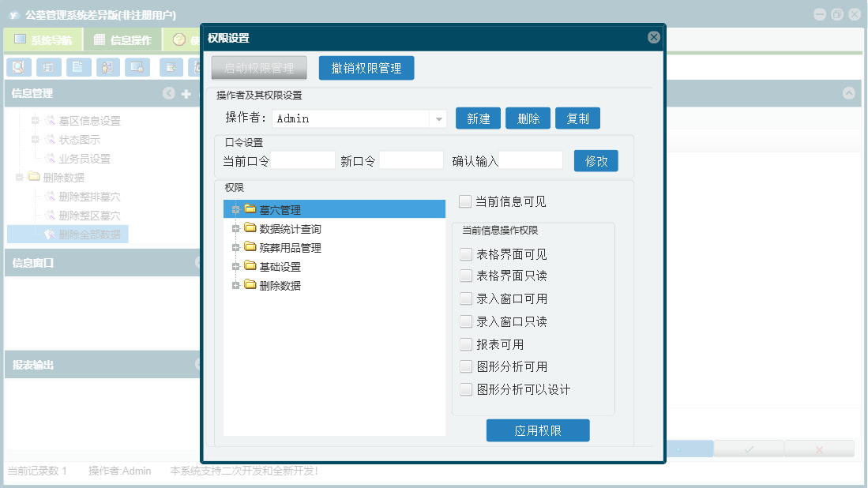Click the magnifier search toolbar icon
Screen dimensions: 868x488
tap(19, 67)
